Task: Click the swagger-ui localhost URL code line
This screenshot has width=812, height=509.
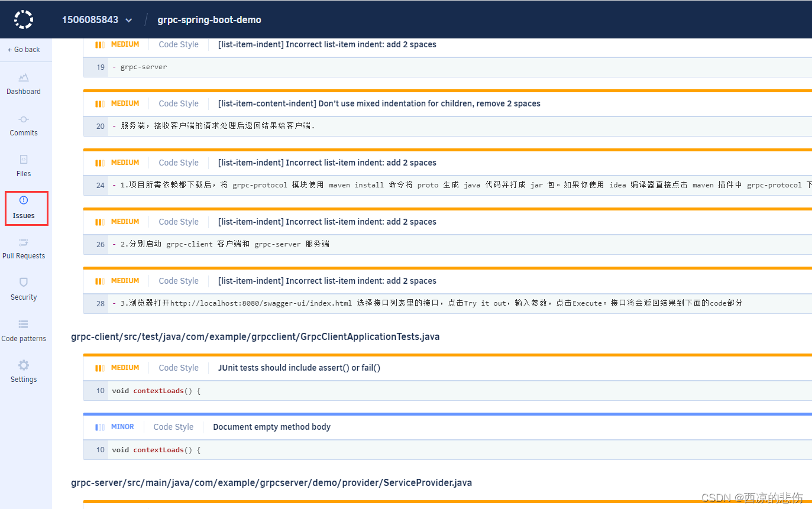Action: point(427,303)
